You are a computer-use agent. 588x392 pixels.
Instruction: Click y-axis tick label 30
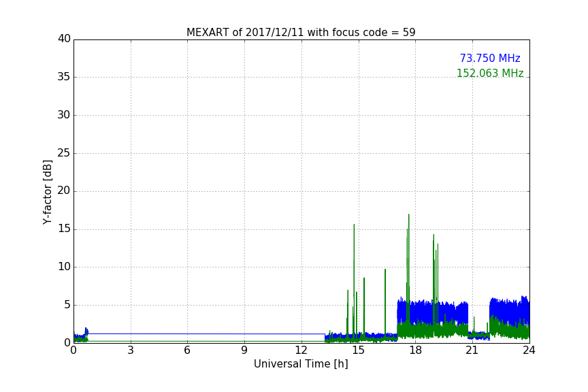64,115
